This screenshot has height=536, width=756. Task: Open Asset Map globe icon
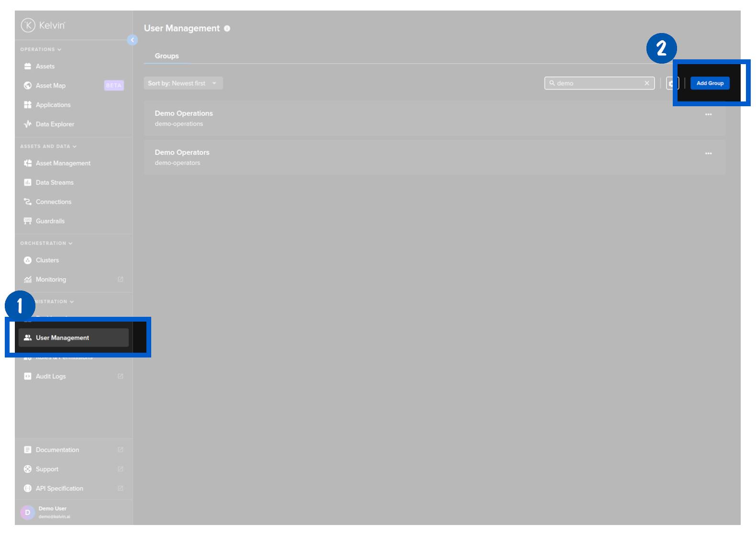28,86
